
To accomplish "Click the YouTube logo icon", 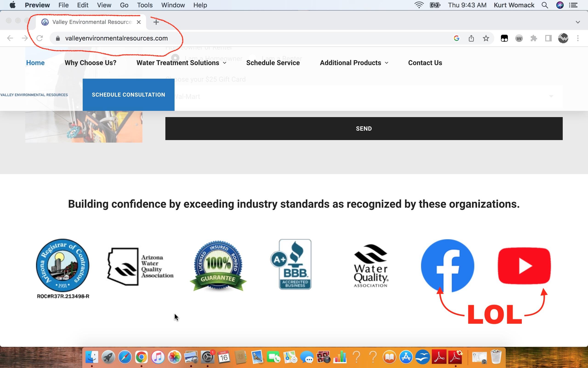I will (x=524, y=266).
